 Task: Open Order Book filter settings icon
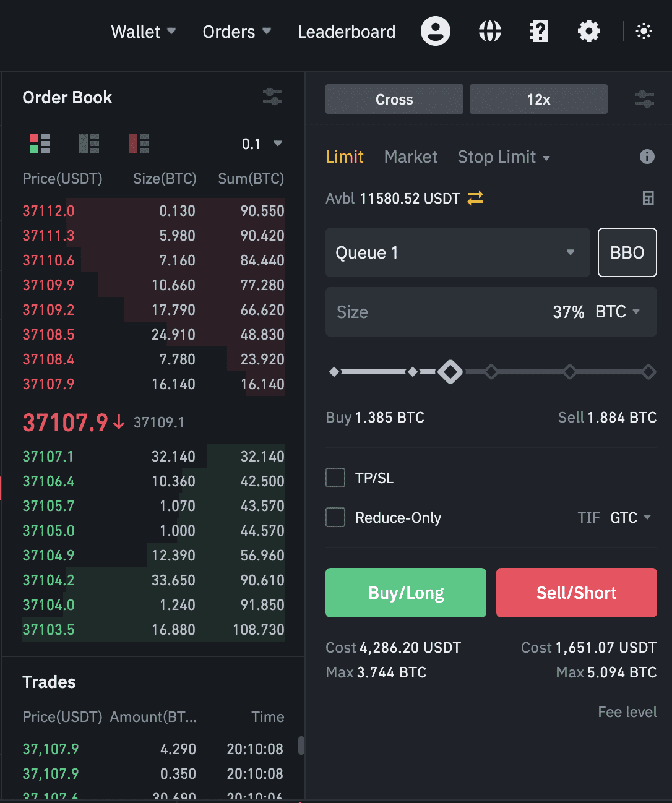point(272,97)
